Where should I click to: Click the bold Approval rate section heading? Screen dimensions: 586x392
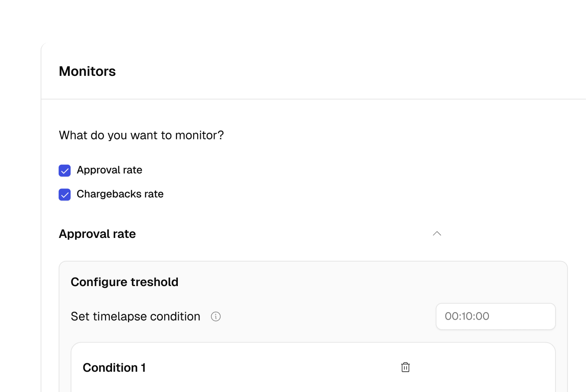97,234
